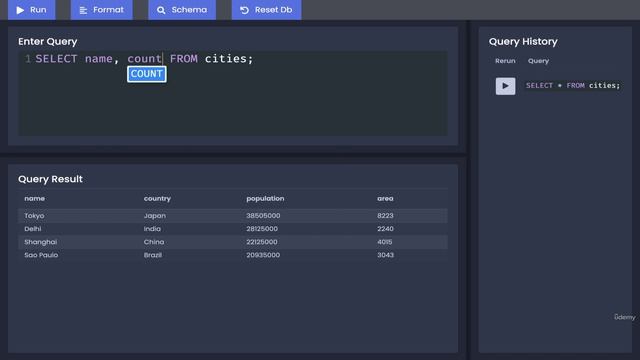Select the Tokyo cell
Viewport: 640px width, 360px height.
(34, 216)
